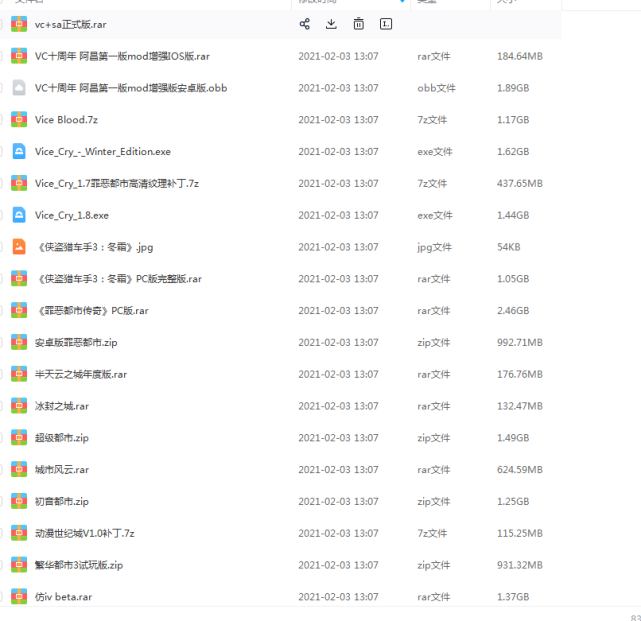Click archive icon of 初音都市.zip
Viewport: 641px width, 621px height.
pos(19,501)
